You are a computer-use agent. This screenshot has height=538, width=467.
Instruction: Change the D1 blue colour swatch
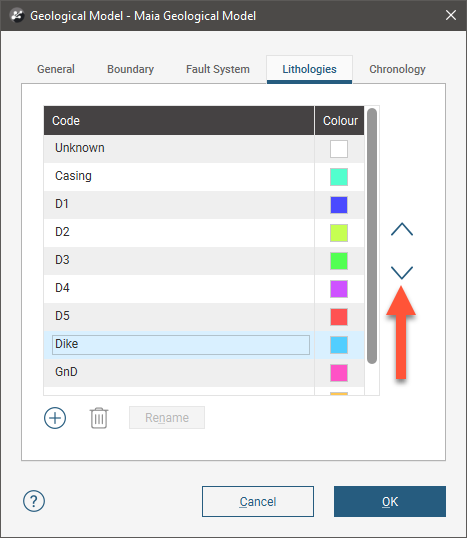[339, 205]
